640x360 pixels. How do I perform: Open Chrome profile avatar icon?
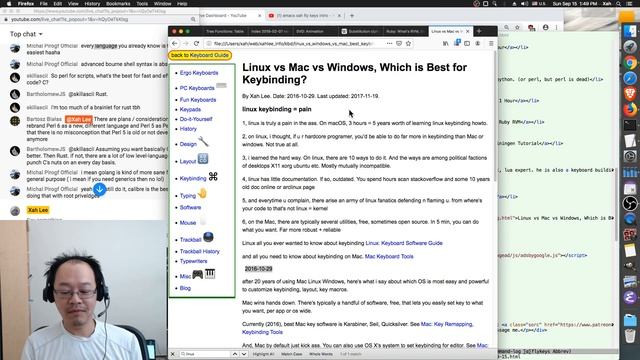[545, 27]
